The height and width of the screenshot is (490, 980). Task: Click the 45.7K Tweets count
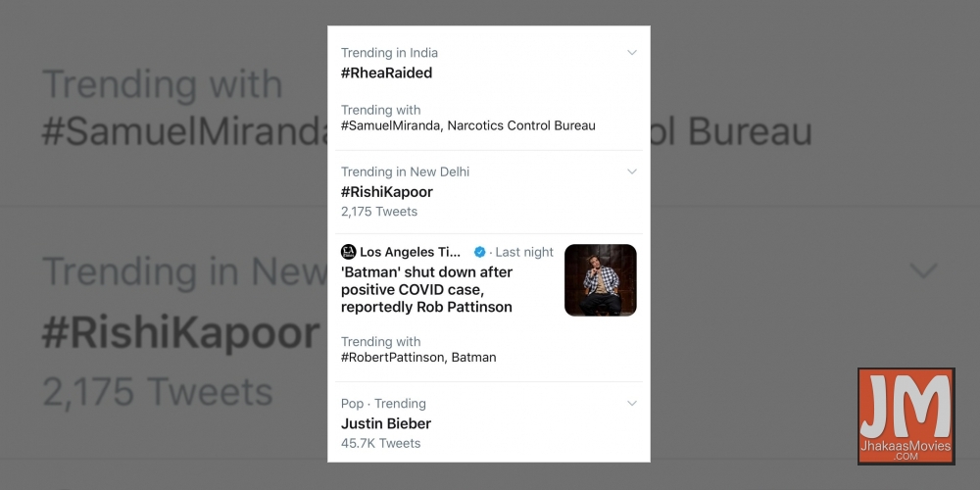click(380, 444)
